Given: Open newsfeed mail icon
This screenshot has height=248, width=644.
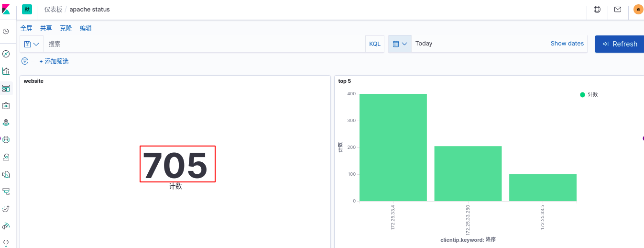Looking at the screenshot, I should click(618, 9).
